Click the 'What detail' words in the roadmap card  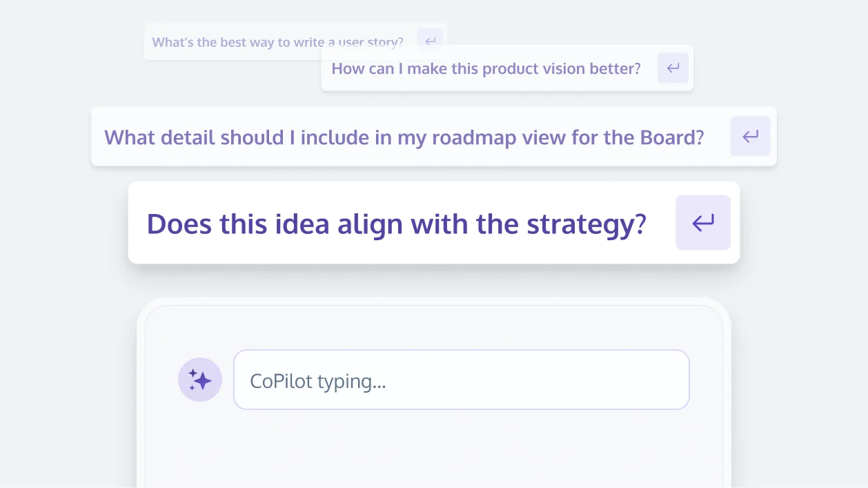coord(159,137)
